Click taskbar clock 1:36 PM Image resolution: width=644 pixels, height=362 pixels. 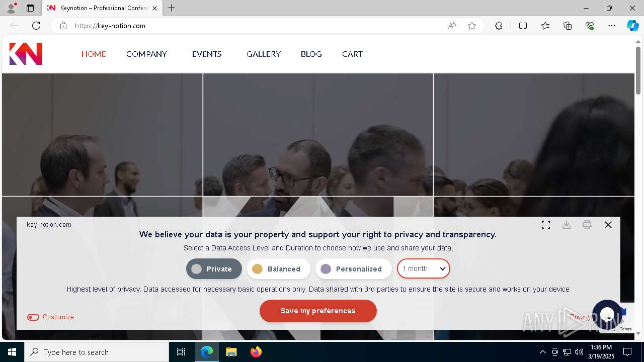pos(601,352)
